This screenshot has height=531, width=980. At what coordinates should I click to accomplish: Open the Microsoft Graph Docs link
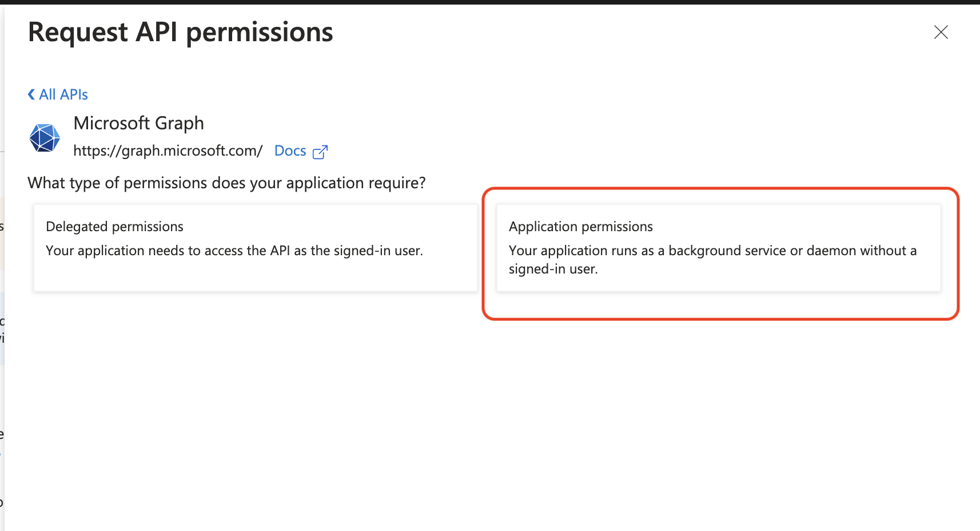[290, 151]
